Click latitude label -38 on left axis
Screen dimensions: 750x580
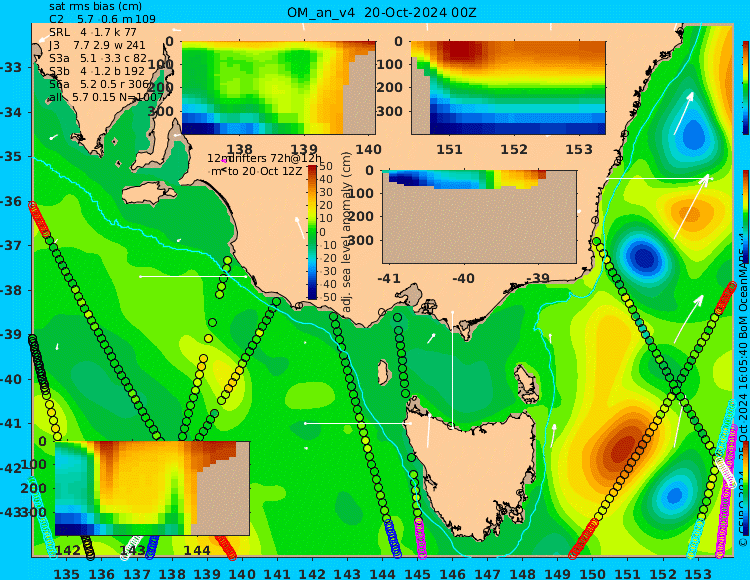click(x=11, y=290)
